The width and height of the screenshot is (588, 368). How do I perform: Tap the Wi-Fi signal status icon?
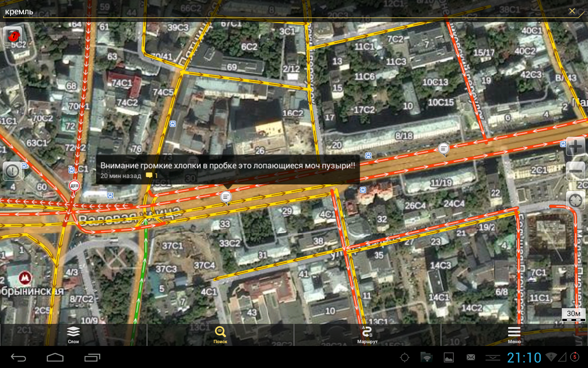pyautogui.click(x=551, y=357)
